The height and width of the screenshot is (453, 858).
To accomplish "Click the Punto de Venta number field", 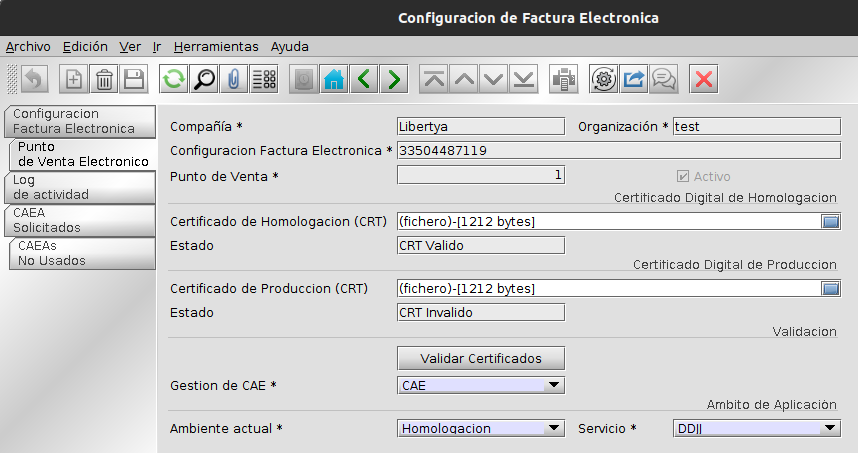I will click(x=481, y=175).
